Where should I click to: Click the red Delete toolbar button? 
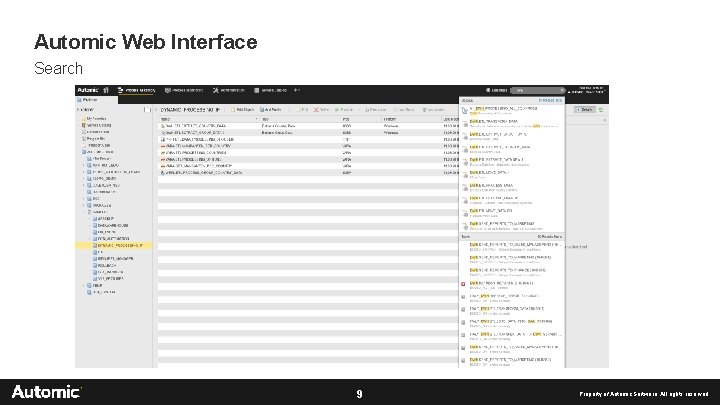(x=322, y=110)
